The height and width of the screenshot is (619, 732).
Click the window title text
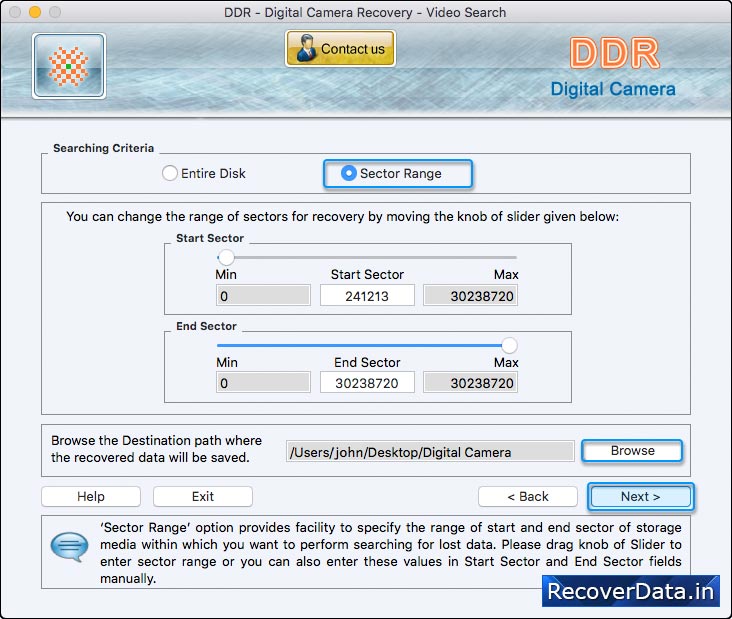click(365, 12)
